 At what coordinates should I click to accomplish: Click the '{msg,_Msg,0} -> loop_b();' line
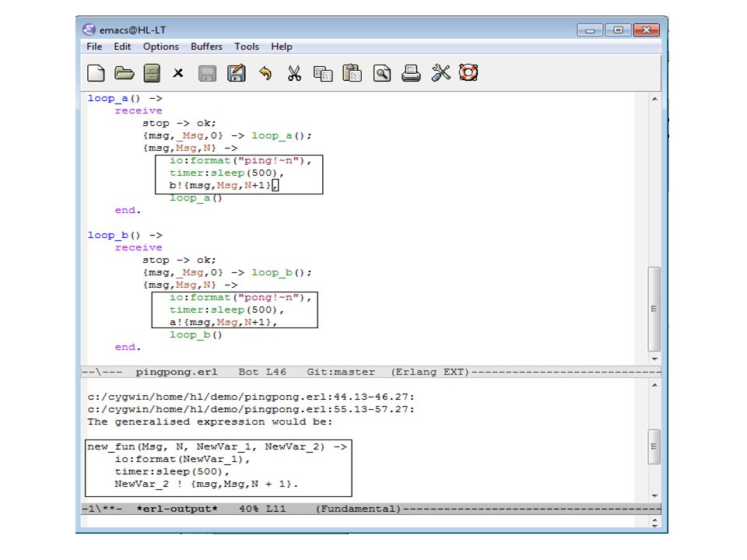227,272
